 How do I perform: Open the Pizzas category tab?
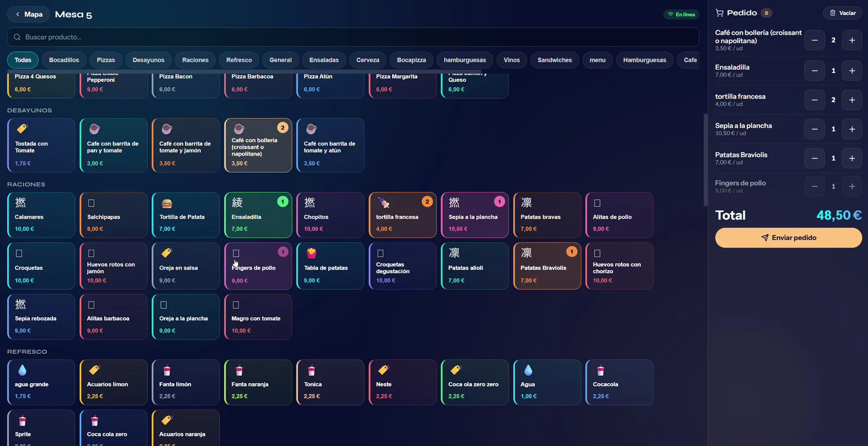coord(106,60)
